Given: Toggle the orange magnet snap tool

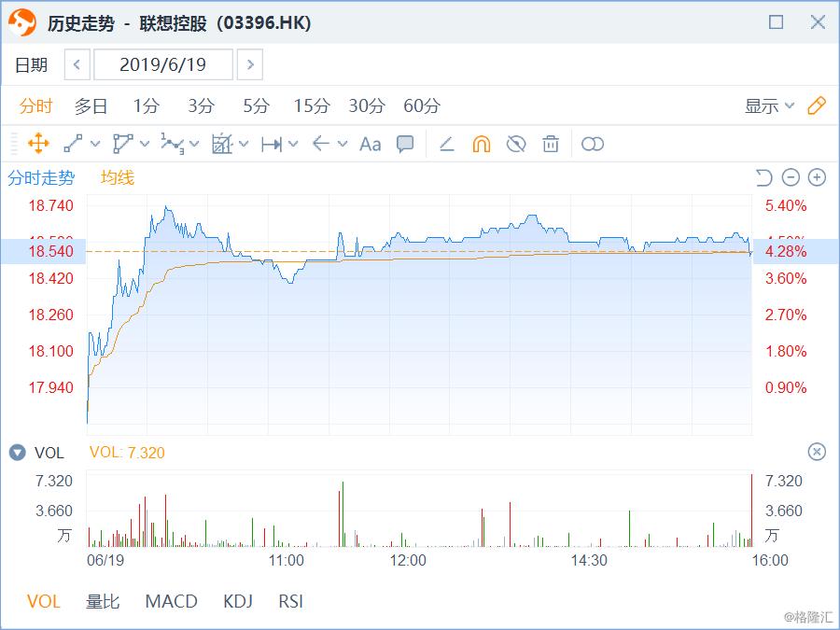Looking at the screenshot, I should coord(481,144).
